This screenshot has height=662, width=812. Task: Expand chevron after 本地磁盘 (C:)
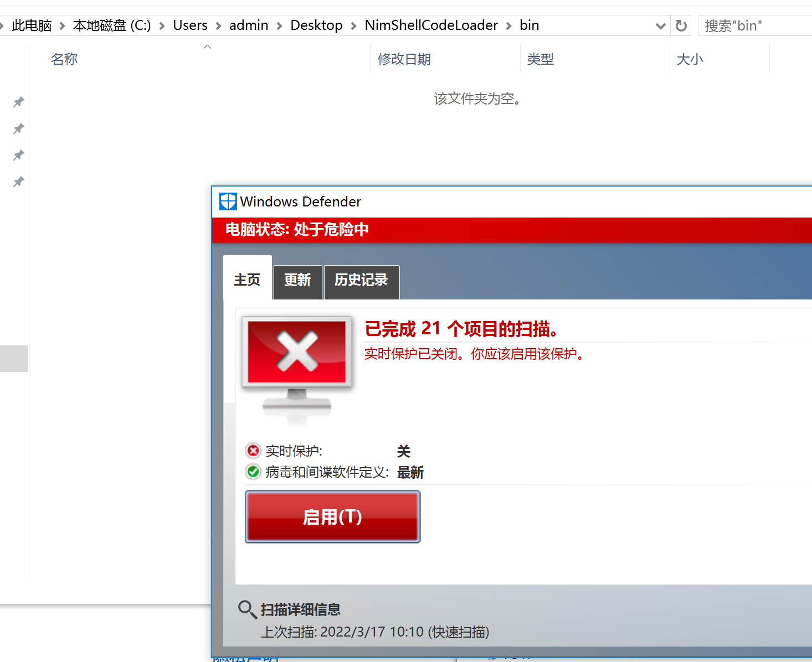tap(162, 26)
